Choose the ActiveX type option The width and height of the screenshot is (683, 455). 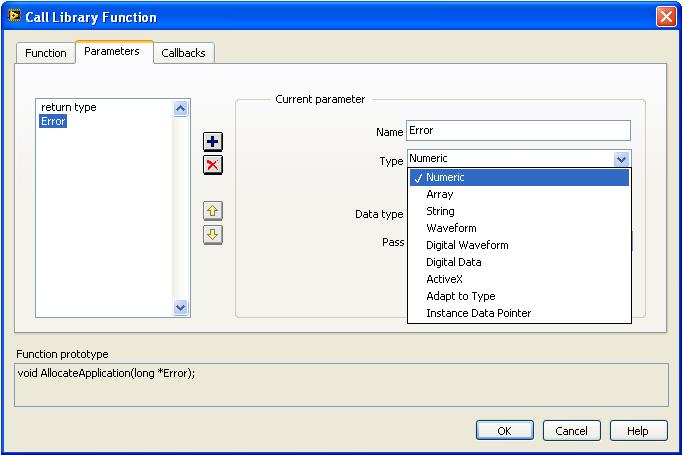[x=444, y=279]
